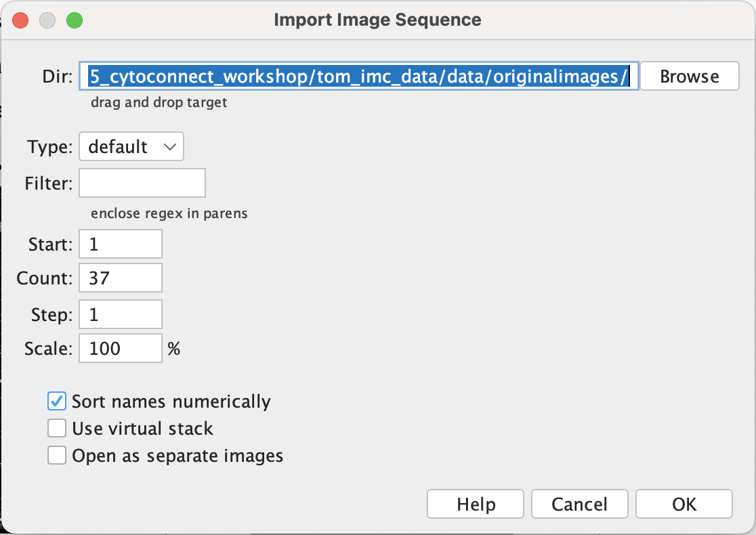Click the Browse button for directory
This screenshot has width=756, height=535.
(x=689, y=77)
